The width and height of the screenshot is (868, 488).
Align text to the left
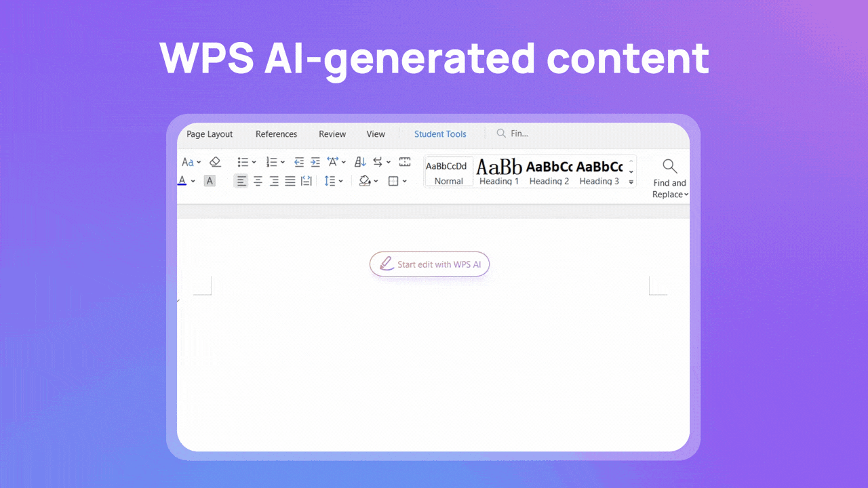point(241,181)
